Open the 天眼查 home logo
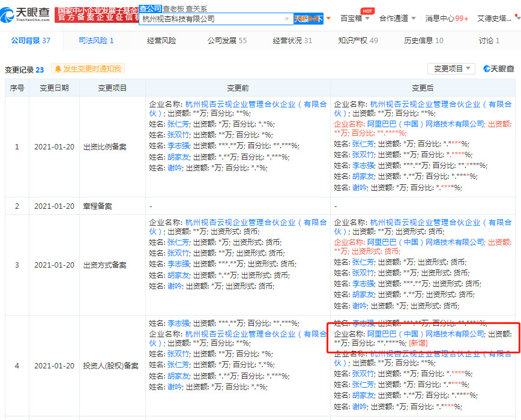Image resolution: width=521 pixels, height=420 pixels. 25,14
